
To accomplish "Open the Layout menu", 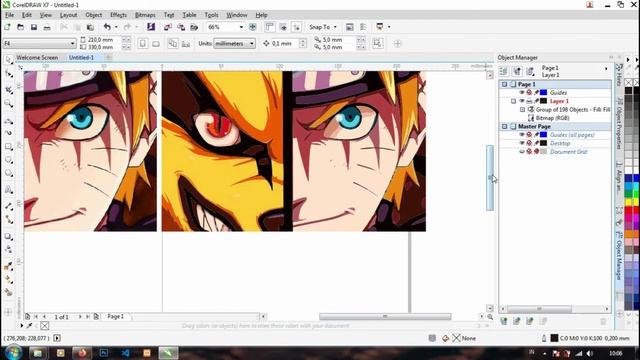I will (68, 15).
